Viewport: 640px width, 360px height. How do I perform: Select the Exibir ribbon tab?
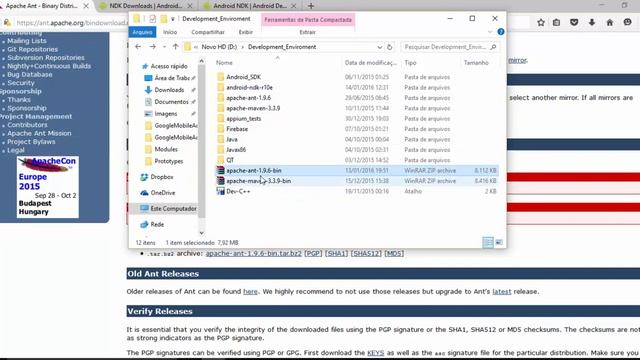[x=245, y=32]
